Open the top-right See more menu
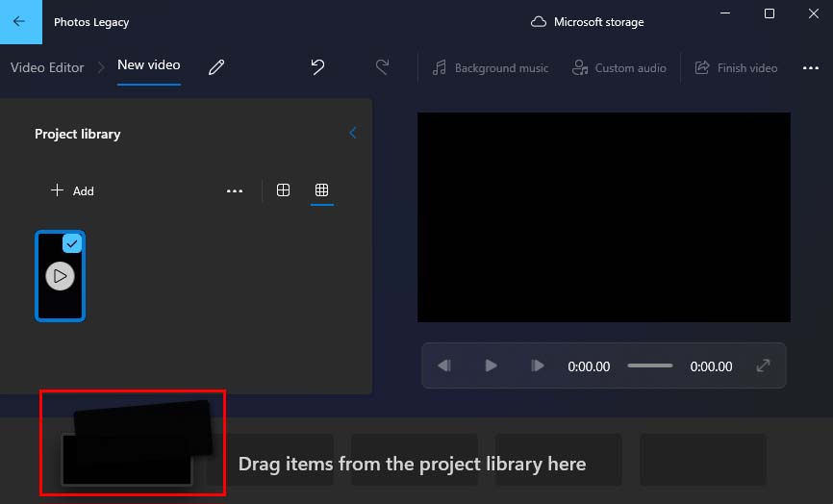Screen dimensions: 833x504 point(810,68)
